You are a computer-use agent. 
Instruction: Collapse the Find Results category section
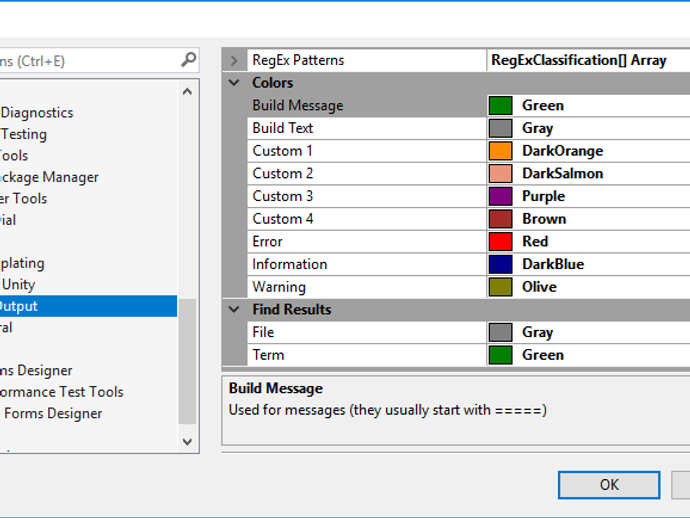[x=234, y=310]
